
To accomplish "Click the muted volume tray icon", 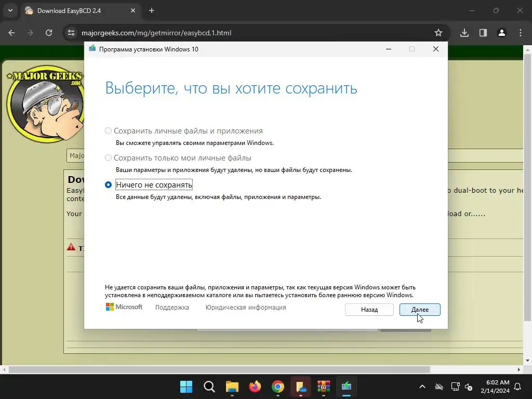I will pos(469,387).
